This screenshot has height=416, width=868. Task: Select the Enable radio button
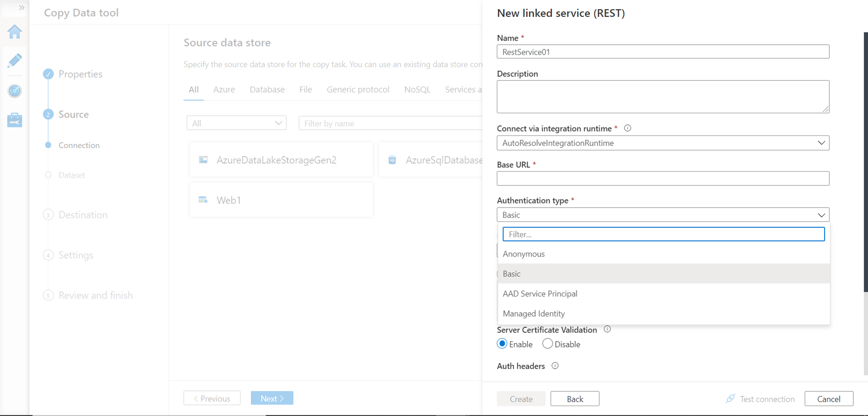[502, 344]
